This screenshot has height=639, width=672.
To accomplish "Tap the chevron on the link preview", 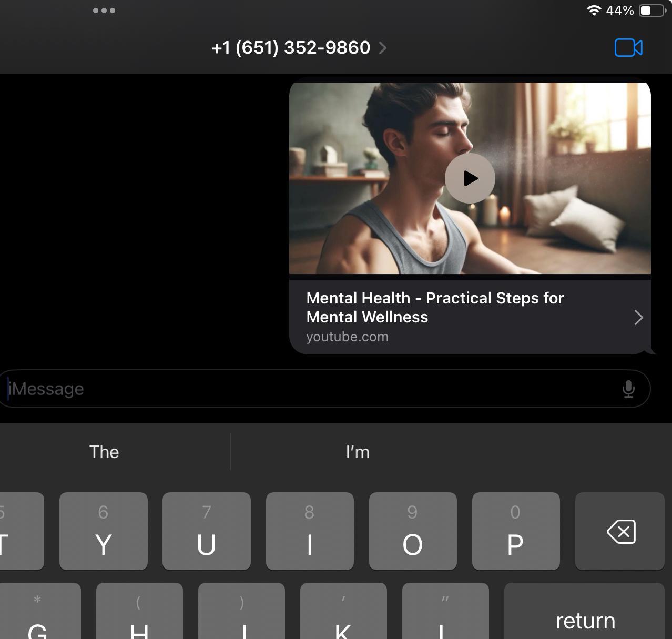I will tap(638, 317).
